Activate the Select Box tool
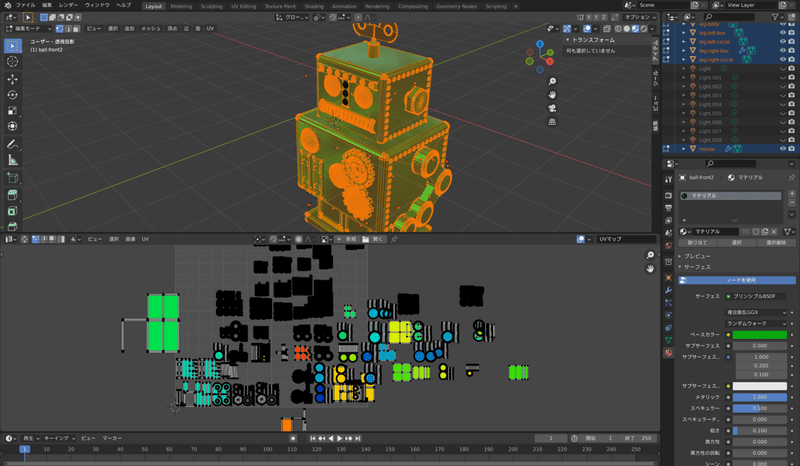800x466 pixels. tap(12, 46)
